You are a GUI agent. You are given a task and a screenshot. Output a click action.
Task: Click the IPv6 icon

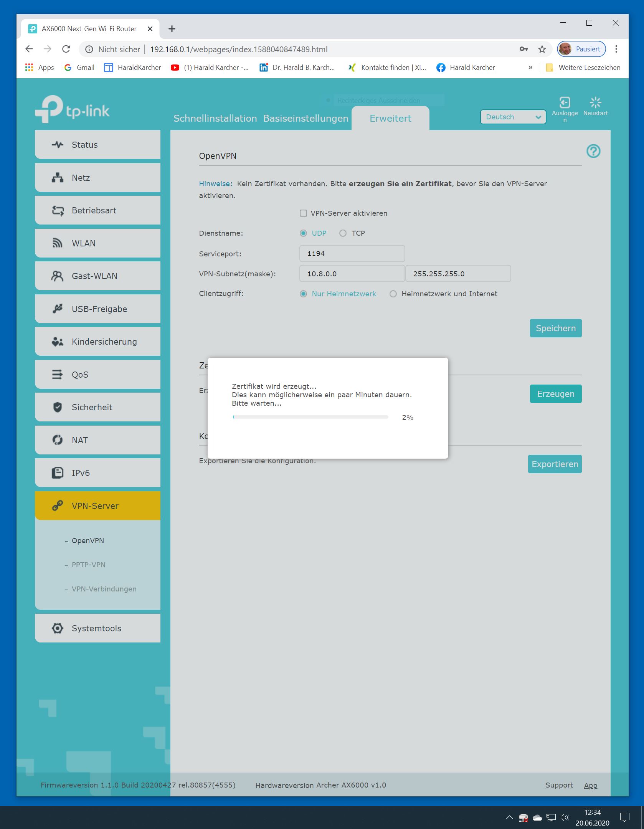point(58,473)
